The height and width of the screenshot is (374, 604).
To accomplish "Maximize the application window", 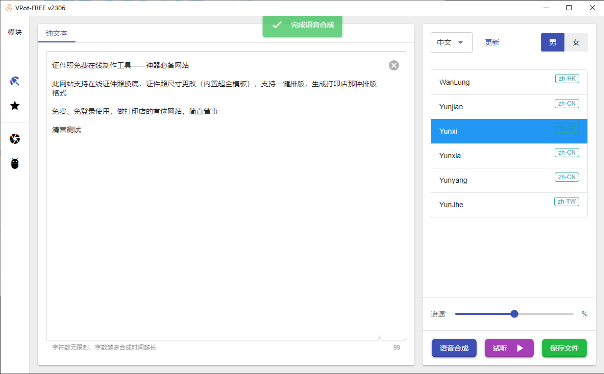I will click(x=569, y=8).
